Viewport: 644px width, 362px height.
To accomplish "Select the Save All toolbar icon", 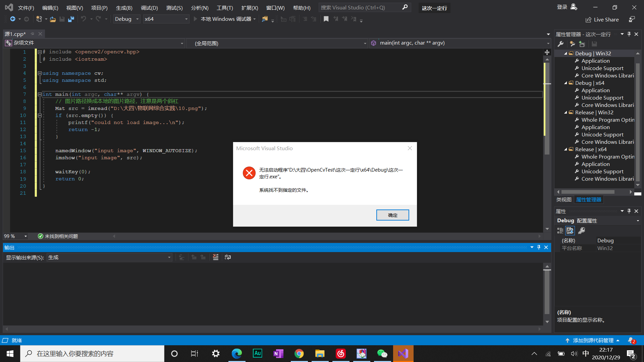I will [x=71, y=19].
